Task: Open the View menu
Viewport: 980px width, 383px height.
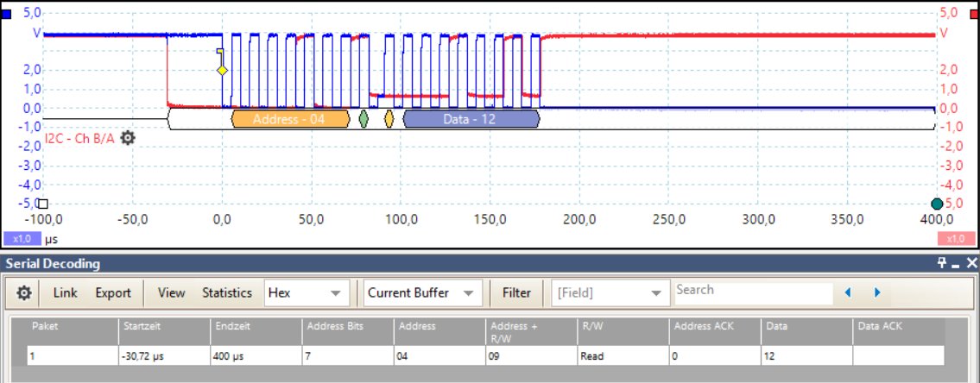Action: pyautogui.click(x=171, y=292)
